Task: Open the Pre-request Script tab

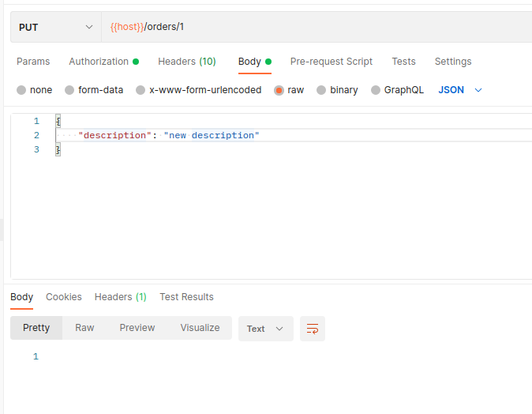Action: coord(332,62)
